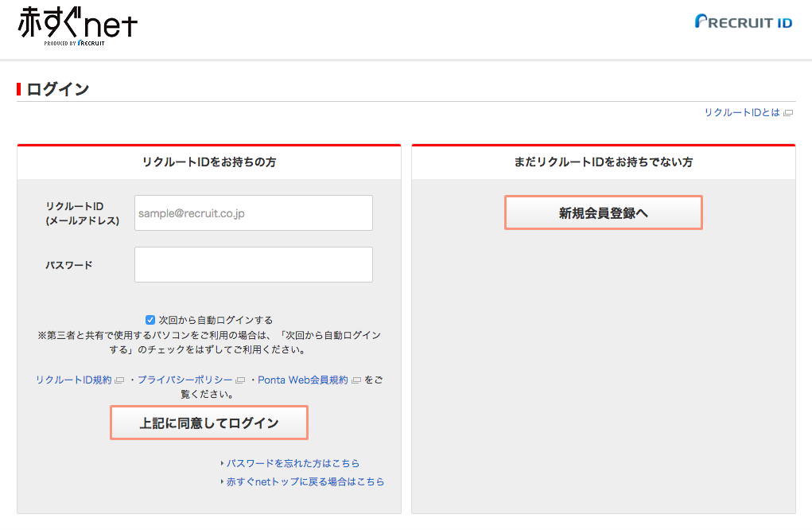The height and width of the screenshot is (530, 812).
Task: Click まだリクルートIDをお持ちでない方 heading
Action: (604, 162)
